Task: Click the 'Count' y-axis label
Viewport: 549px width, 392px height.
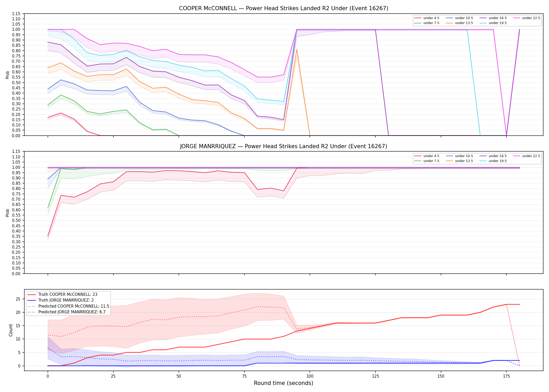Action: 11,330
